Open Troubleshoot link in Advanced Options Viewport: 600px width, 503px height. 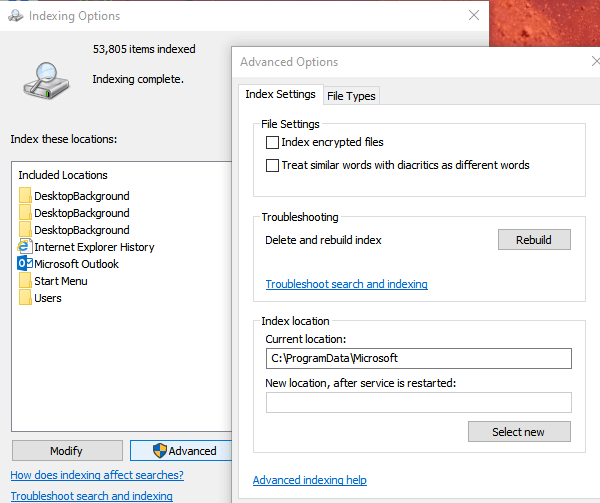click(347, 284)
